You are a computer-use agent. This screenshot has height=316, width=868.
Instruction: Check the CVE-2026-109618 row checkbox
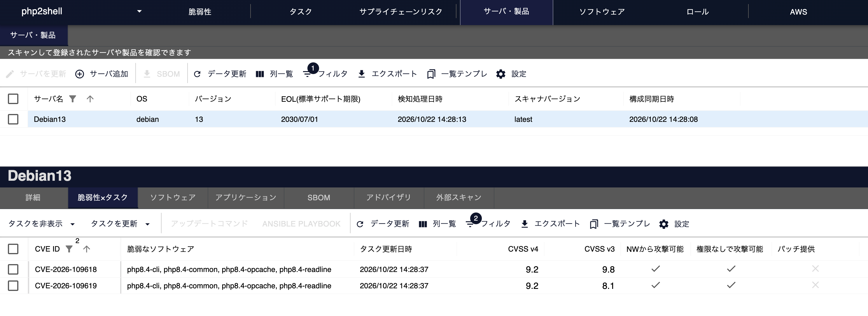point(13,269)
